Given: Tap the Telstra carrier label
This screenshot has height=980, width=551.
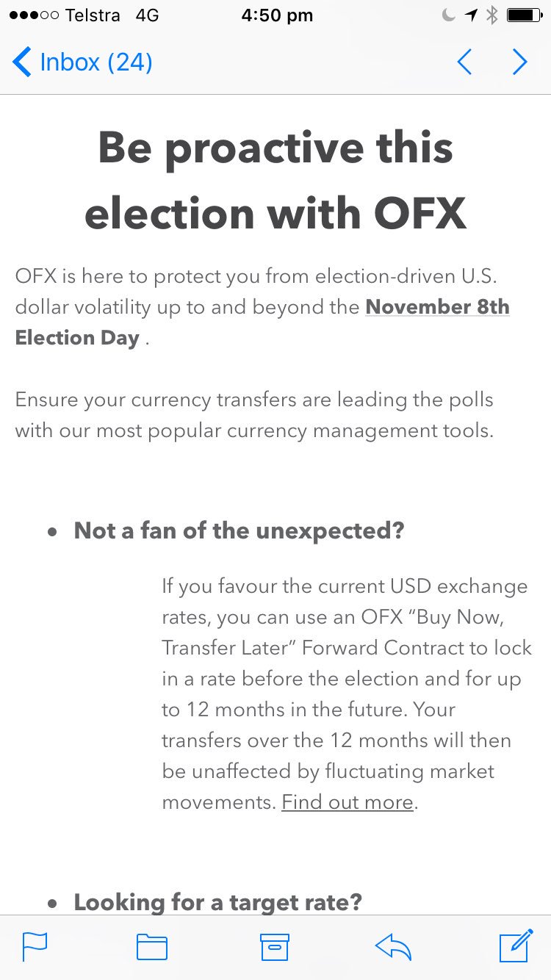Looking at the screenshot, I should tap(93, 15).
